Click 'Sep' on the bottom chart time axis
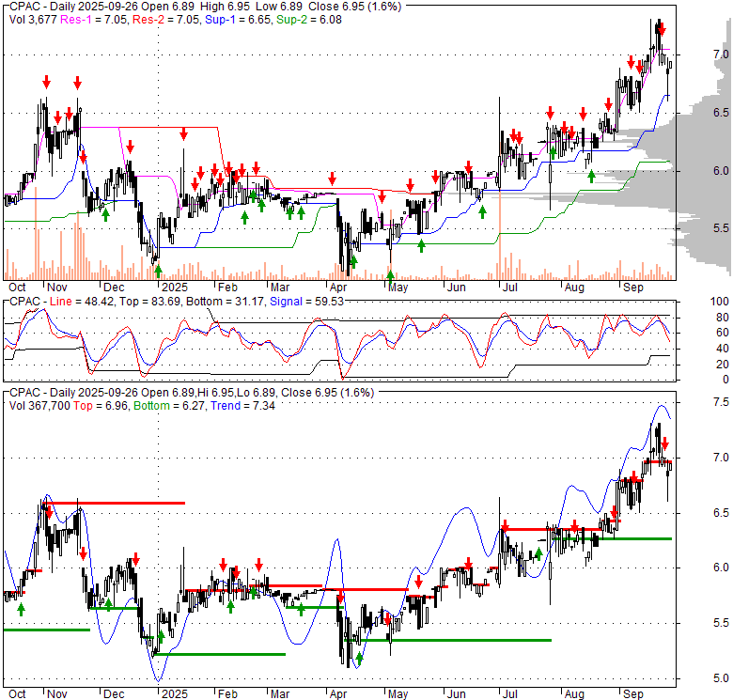The width and height of the screenshot is (733, 700). (633, 694)
